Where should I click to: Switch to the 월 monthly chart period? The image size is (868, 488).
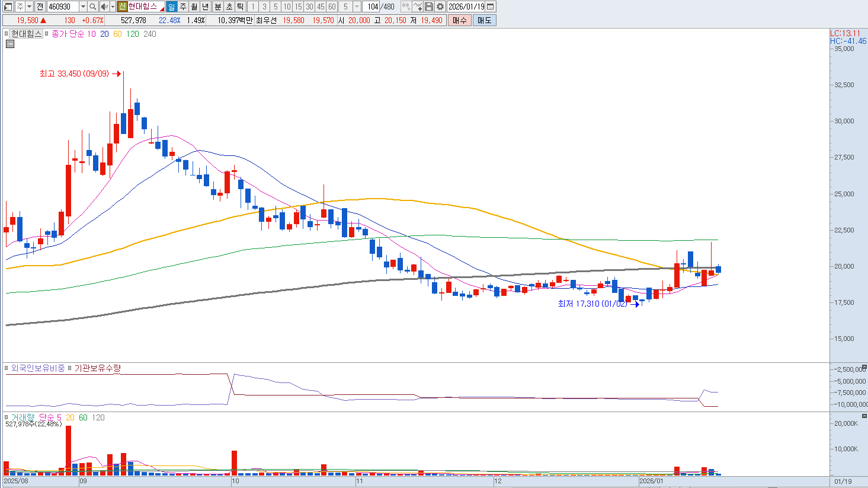click(x=194, y=7)
